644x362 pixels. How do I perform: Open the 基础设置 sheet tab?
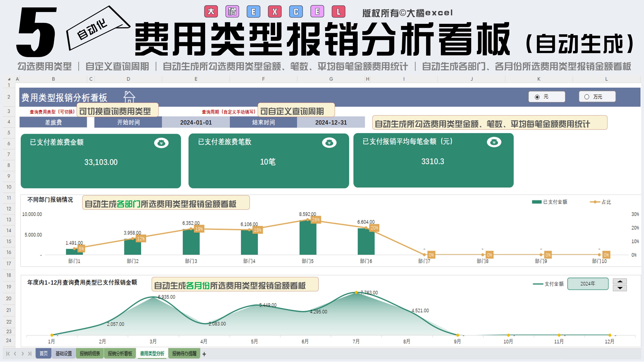[64, 354]
